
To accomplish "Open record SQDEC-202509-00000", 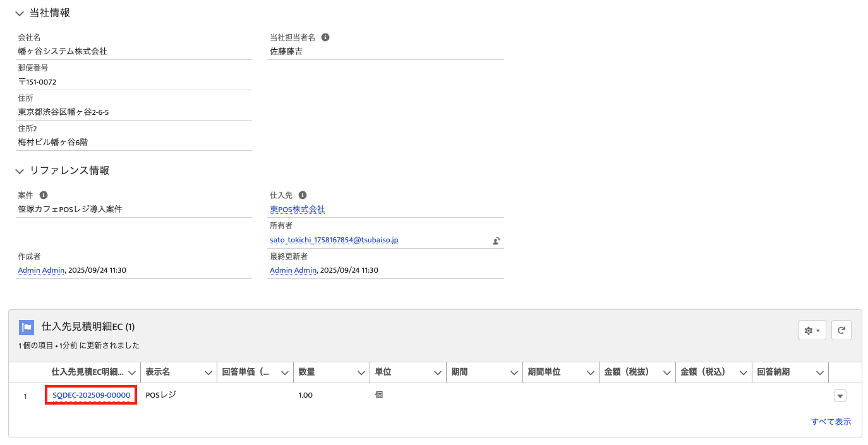I will (x=92, y=395).
